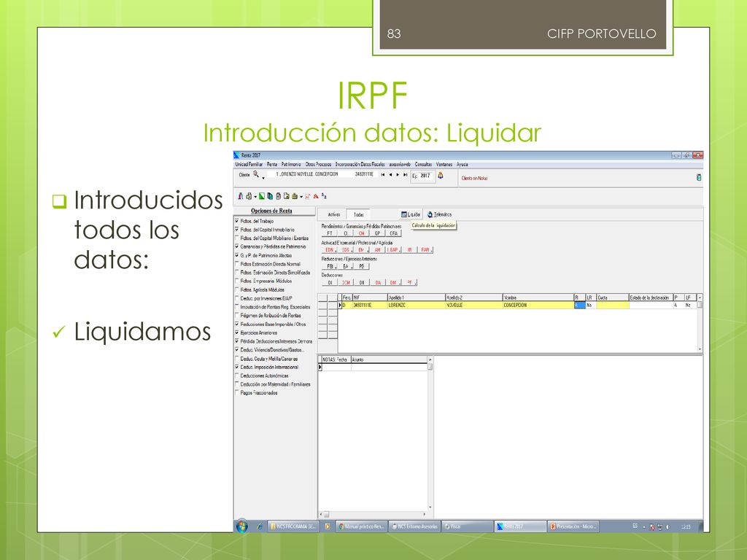Open Incorporación Datos Fiscales menu

coord(360,164)
